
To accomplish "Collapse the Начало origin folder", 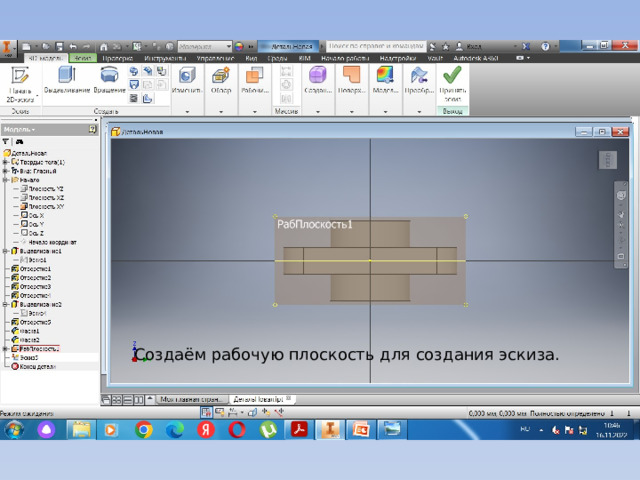I will [x=6, y=180].
